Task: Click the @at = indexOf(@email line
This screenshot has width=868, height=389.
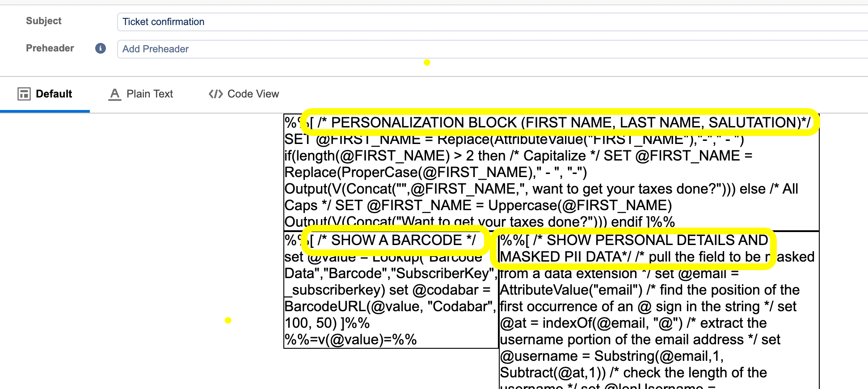Action: (634, 323)
